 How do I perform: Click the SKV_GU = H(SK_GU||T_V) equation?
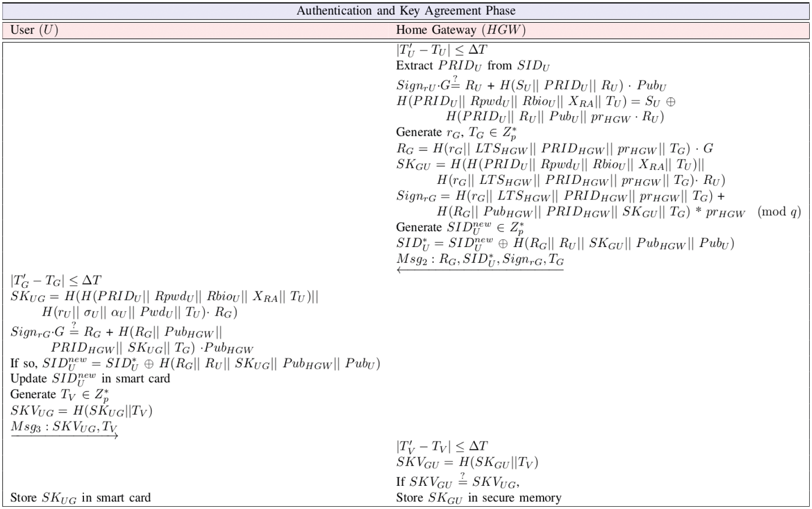(x=467, y=462)
